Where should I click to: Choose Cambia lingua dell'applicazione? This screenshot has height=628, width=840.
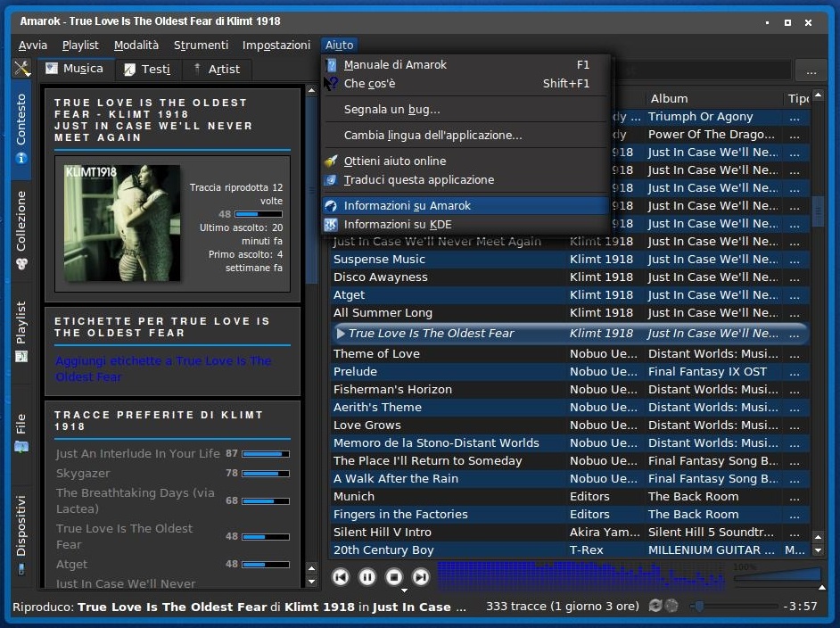[x=465, y=135]
